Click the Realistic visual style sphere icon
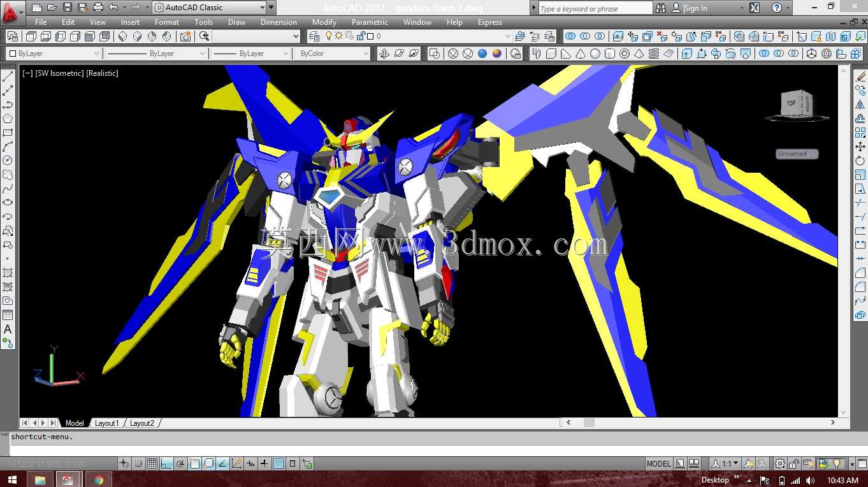Viewport: 868px width, 487px height. point(482,54)
